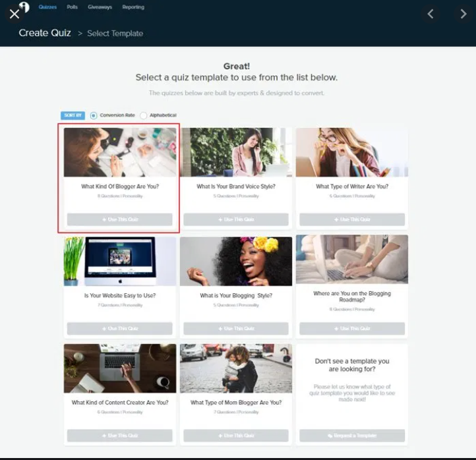This screenshot has height=460, width=476.
Task: Open the Giveaways tab
Action: pos(100,7)
